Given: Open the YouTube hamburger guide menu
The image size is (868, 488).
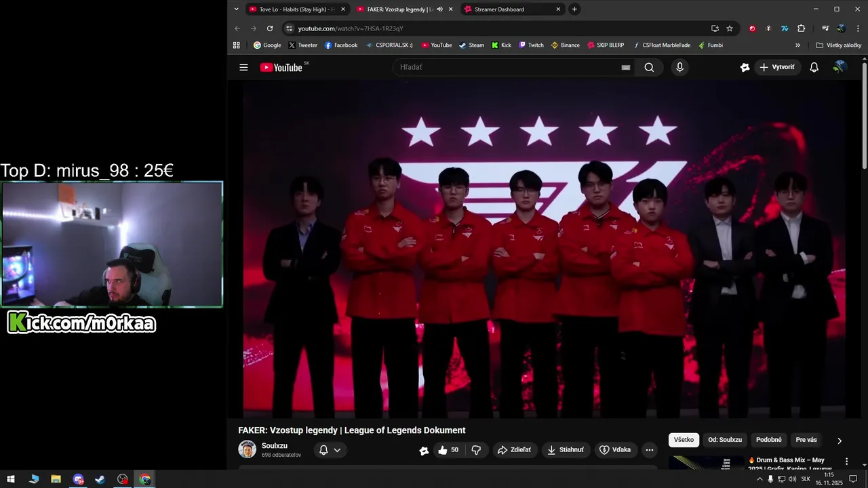Looking at the screenshot, I should click(x=243, y=67).
